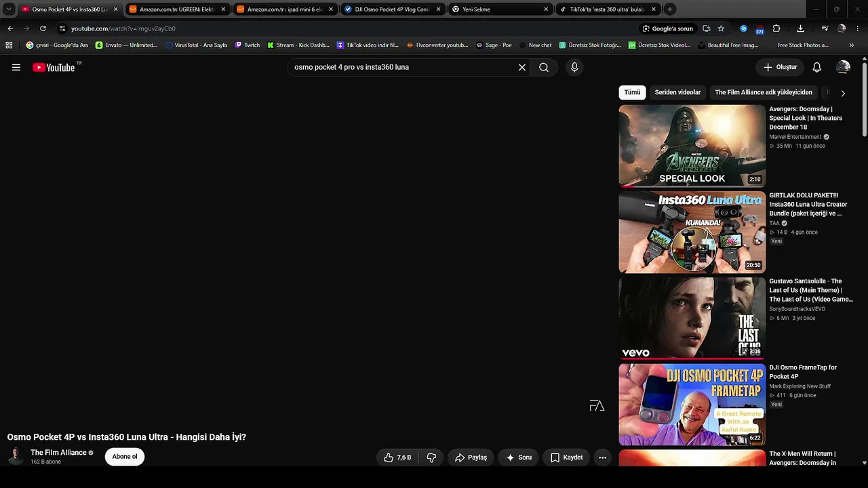Open the Oluştur create menu
The height and width of the screenshot is (488, 868).
[x=780, y=67]
